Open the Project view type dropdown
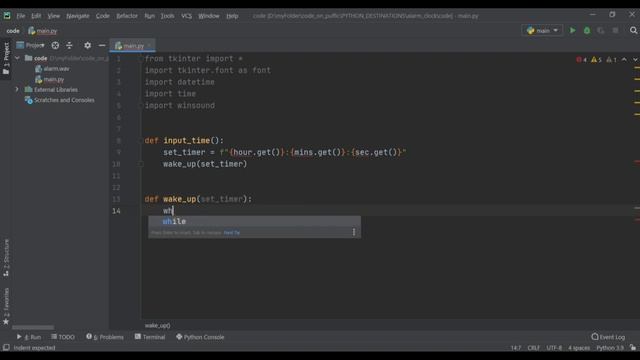This screenshot has width=640, height=360. (x=31, y=45)
